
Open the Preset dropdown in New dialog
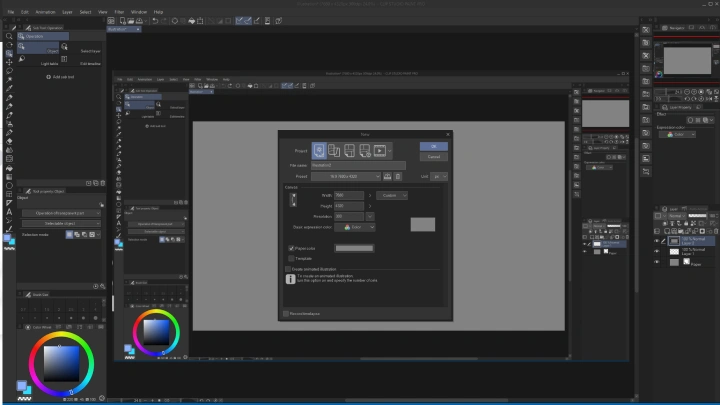(x=346, y=176)
